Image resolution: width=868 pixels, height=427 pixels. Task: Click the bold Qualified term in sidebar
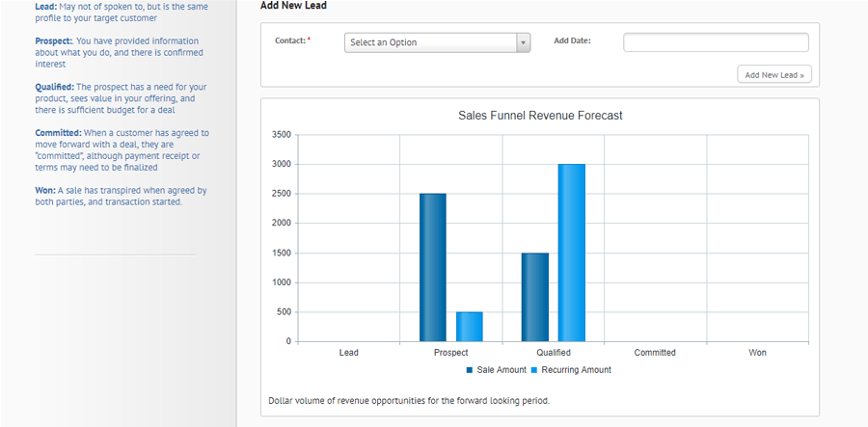click(x=55, y=87)
